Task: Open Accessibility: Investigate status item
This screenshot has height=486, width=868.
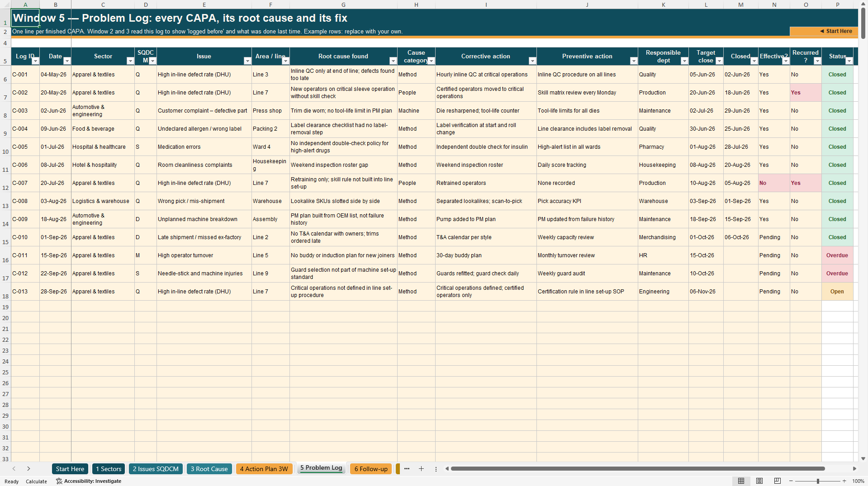Action: (x=89, y=481)
